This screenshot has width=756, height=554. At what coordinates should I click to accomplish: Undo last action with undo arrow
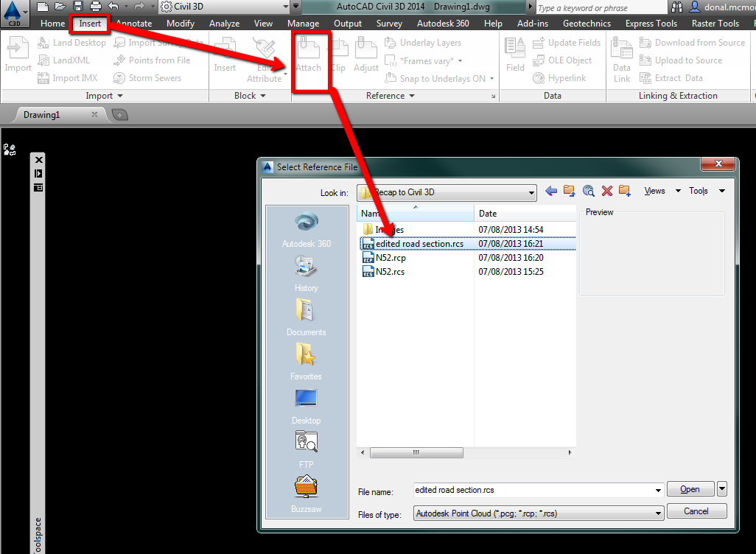click(113, 7)
